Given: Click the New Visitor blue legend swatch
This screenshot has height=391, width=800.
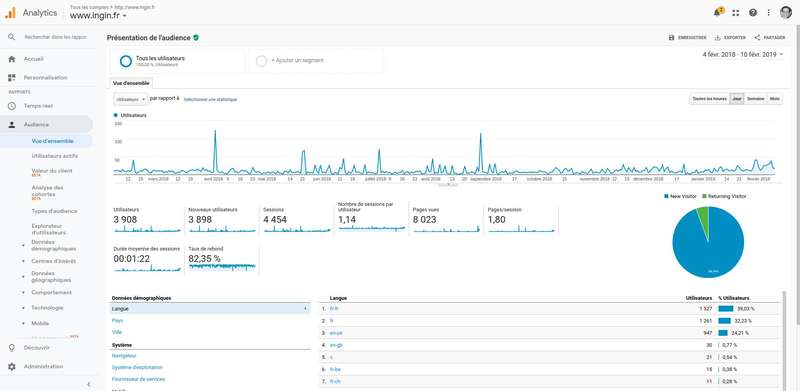Looking at the screenshot, I should tap(666, 196).
